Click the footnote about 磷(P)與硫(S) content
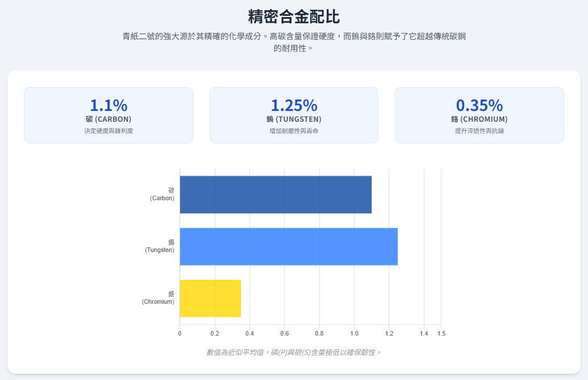The width and height of the screenshot is (588, 380). (x=294, y=352)
